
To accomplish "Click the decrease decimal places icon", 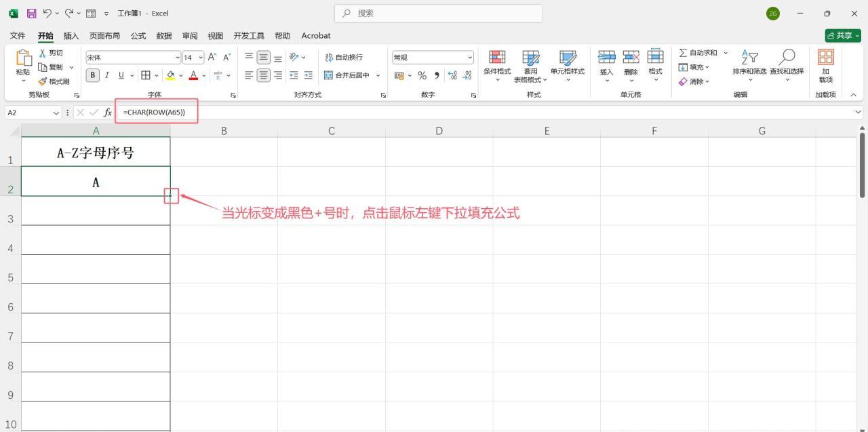I will click(x=467, y=75).
